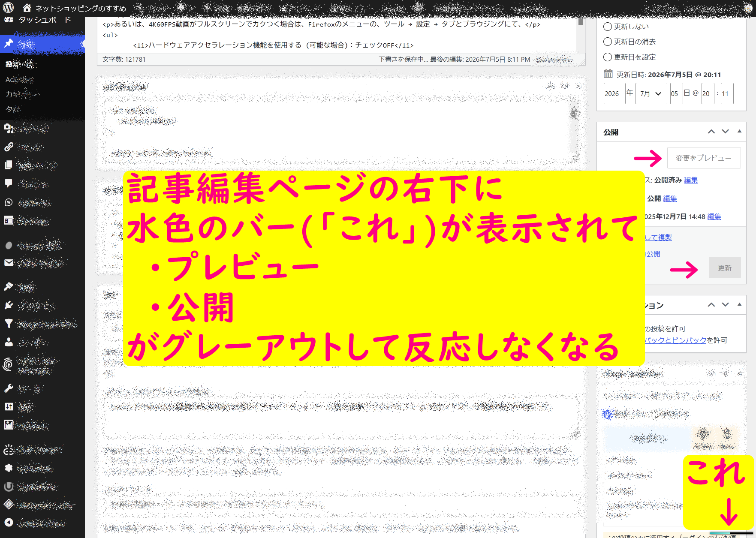Click 編集 link next to 公開済み
Viewport: 756px width, 538px height.
point(691,180)
